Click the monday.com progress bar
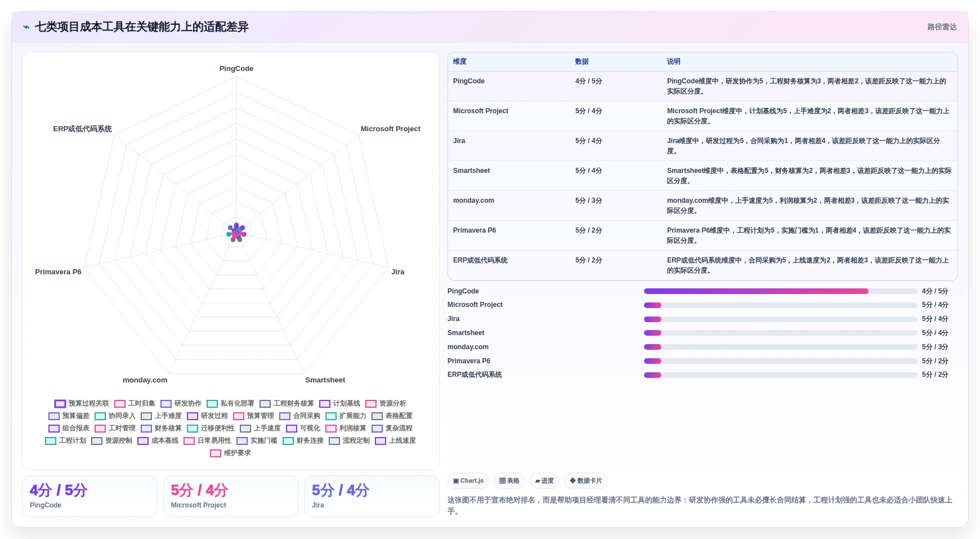Screen dimensions: 980x539 click(780, 347)
